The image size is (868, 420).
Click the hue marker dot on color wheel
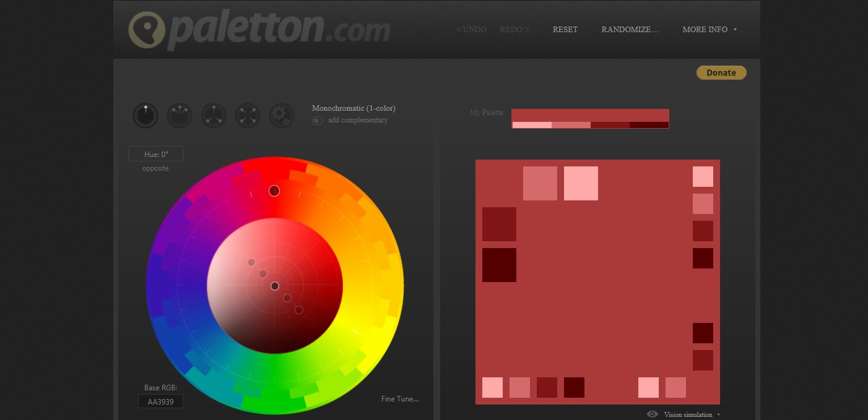pos(274,191)
